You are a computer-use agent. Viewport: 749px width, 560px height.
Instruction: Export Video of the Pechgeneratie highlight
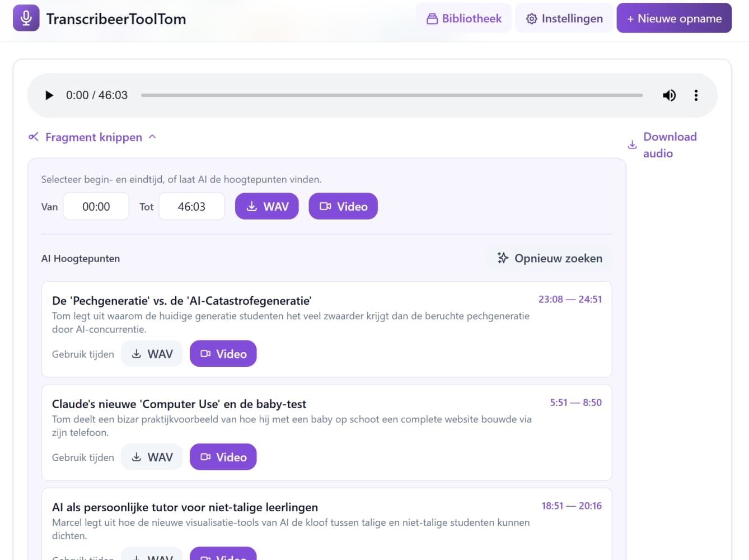pyautogui.click(x=223, y=354)
